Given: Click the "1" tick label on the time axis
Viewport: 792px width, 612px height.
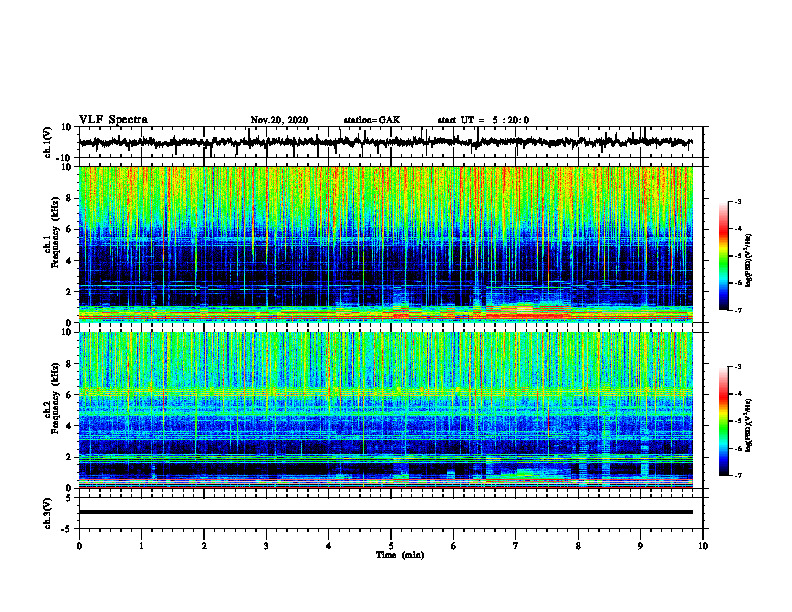Looking at the screenshot, I should pos(141,546).
